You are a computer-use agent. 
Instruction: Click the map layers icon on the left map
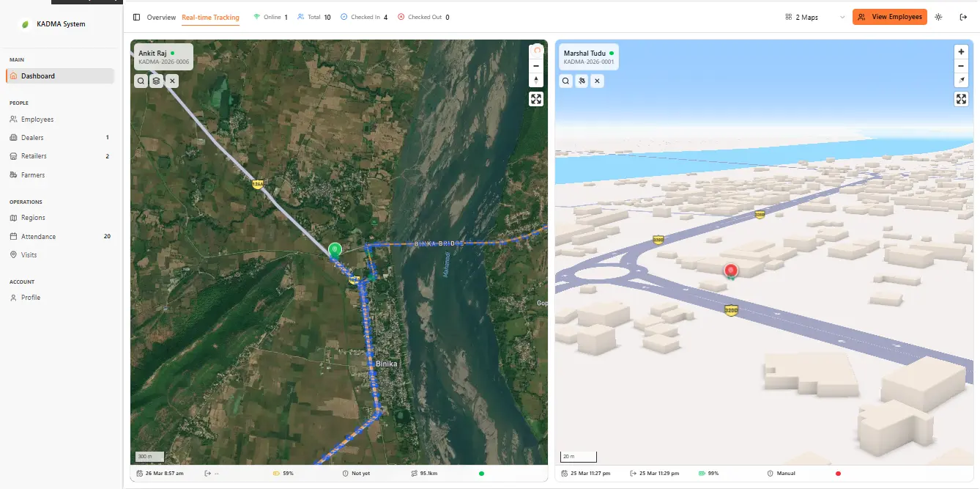156,81
